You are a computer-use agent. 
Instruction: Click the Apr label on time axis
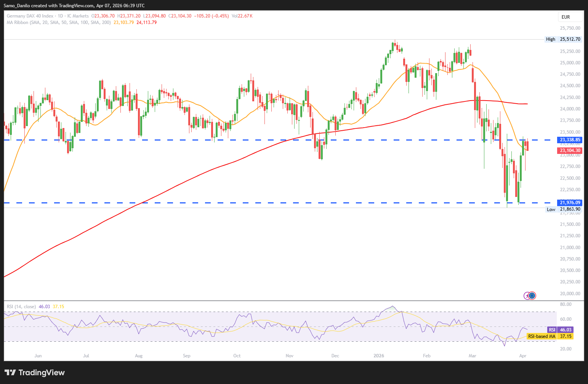523,356
